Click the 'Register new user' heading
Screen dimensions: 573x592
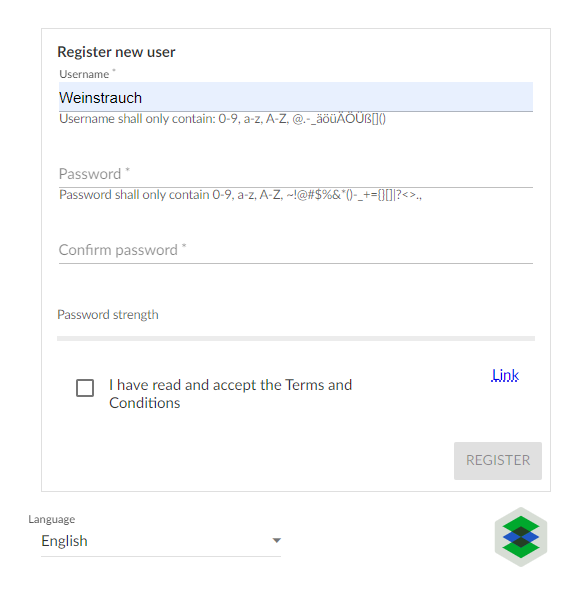pos(116,52)
